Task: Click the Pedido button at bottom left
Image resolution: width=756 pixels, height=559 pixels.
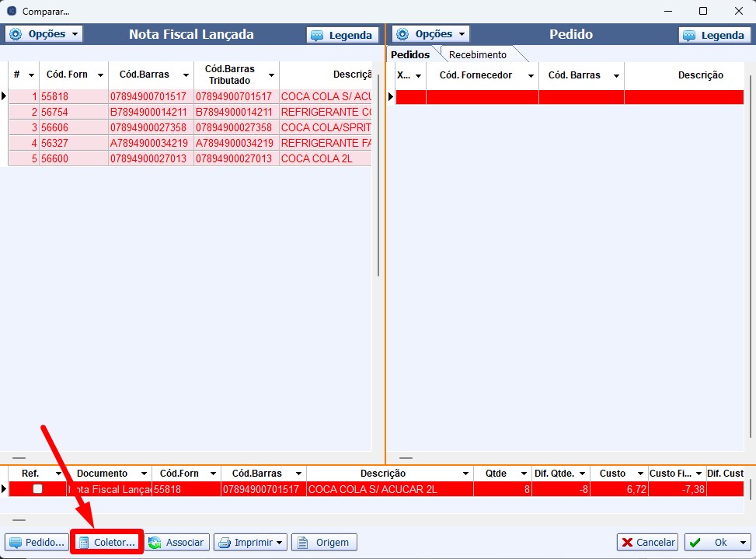Action: 37,543
